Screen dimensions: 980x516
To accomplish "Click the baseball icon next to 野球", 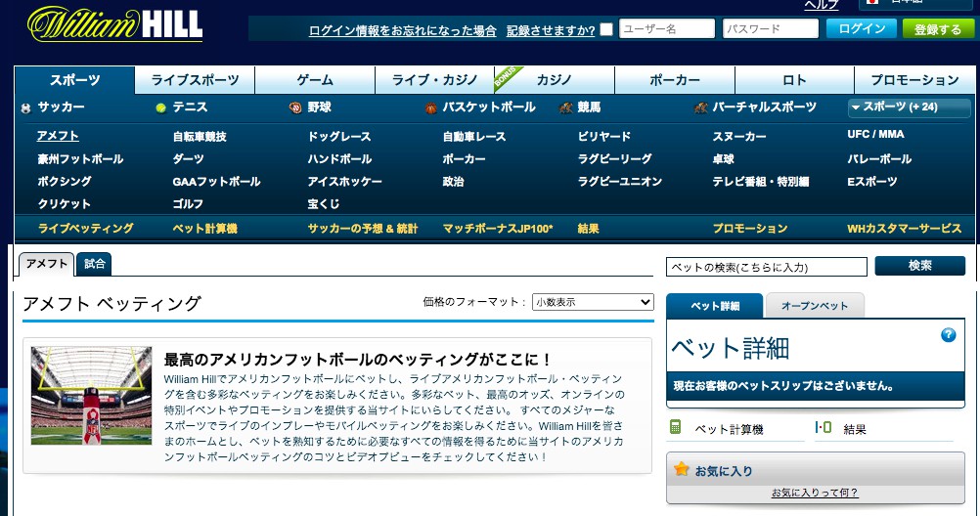I will [x=295, y=108].
